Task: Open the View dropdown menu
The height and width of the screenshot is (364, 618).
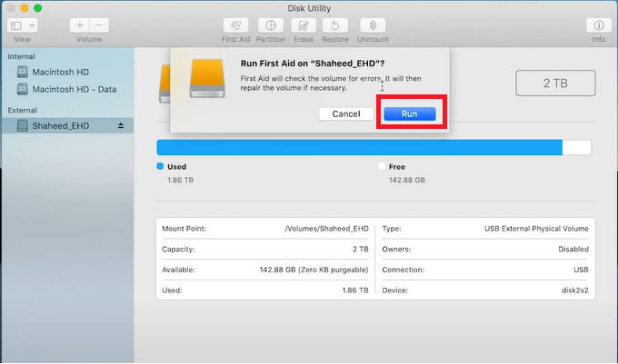Action: click(x=23, y=26)
